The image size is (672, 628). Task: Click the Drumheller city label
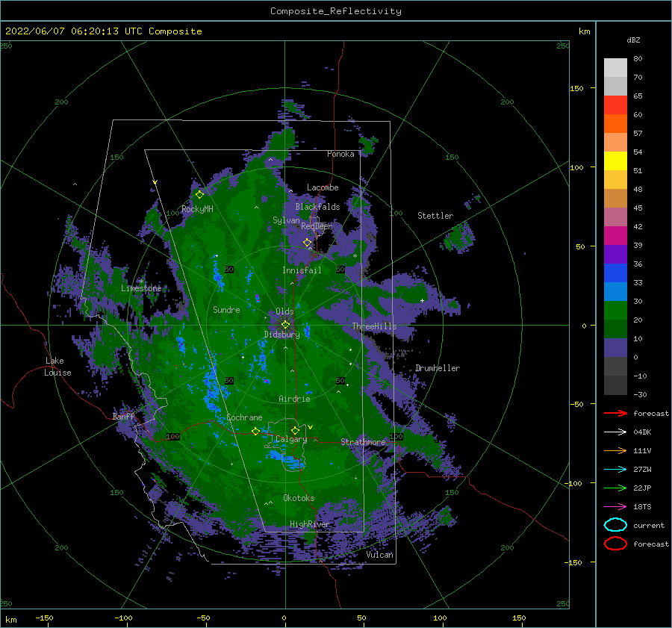pyautogui.click(x=438, y=368)
